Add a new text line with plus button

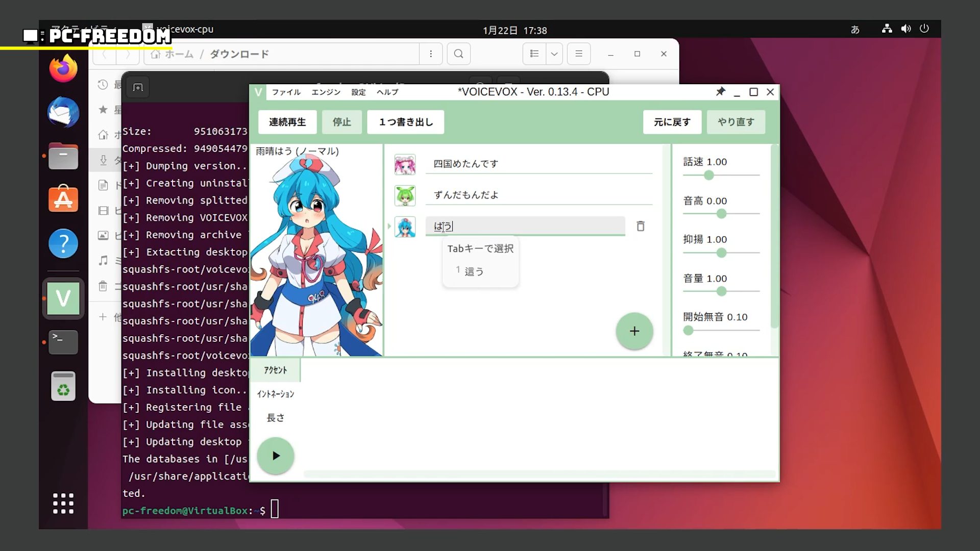[634, 331]
